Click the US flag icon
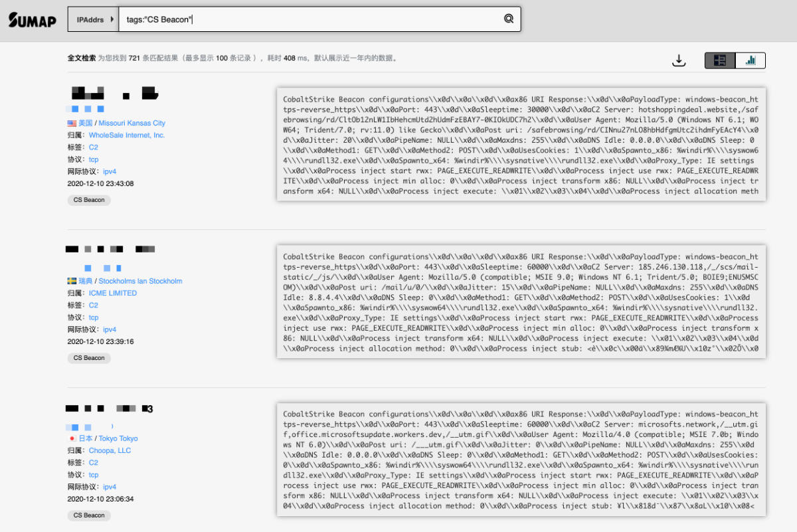Screen dimensions: 797x532 (x=72, y=124)
